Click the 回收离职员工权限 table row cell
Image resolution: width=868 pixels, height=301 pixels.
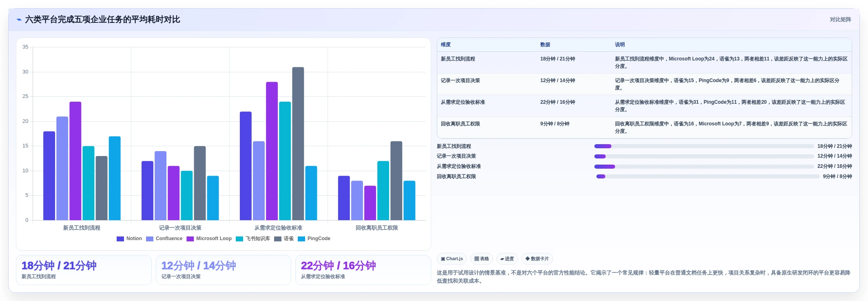487,127
